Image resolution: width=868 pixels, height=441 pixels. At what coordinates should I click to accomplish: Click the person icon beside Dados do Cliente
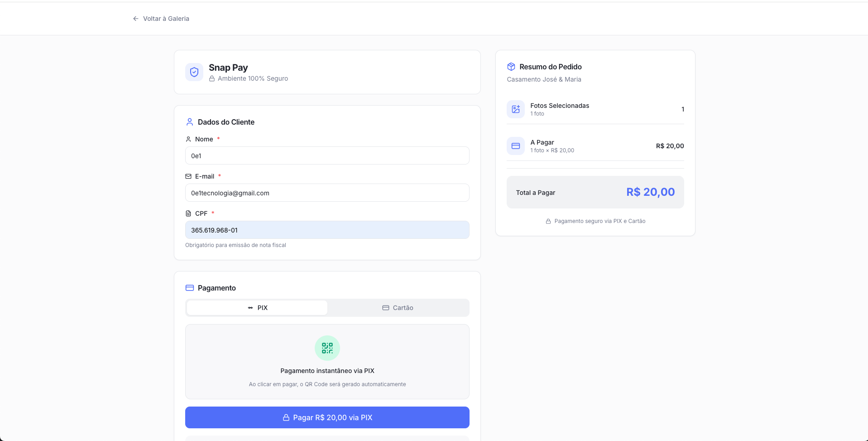pyautogui.click(x=190, y=122)
